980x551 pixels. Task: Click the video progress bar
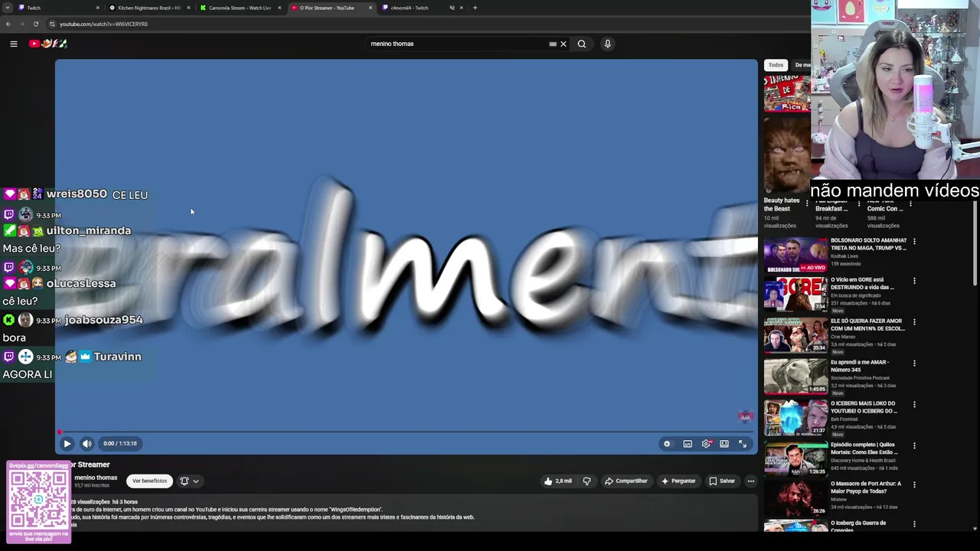pos(406,432)
